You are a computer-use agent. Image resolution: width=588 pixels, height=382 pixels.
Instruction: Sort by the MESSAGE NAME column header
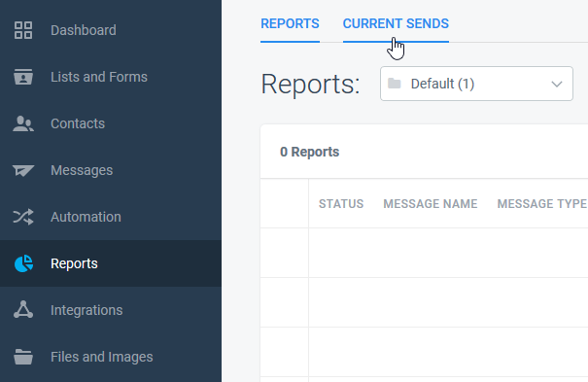[x=431, y=204]
